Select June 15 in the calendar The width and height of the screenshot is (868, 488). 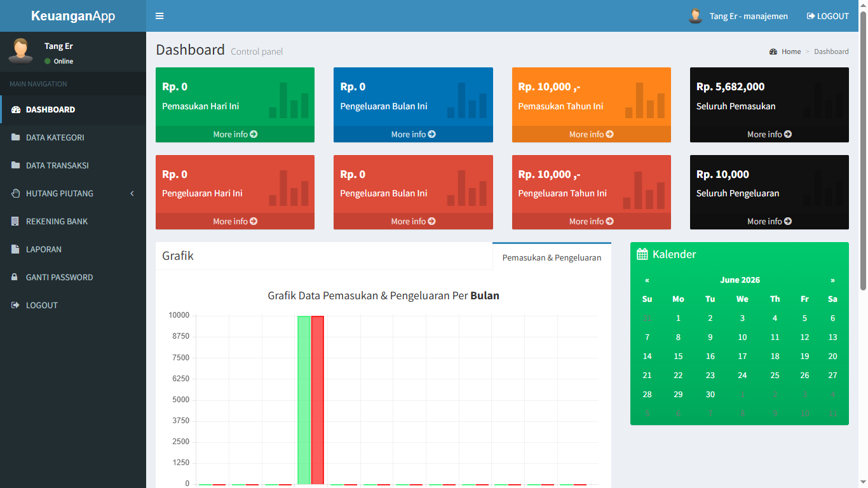click(x=678, y=356)
